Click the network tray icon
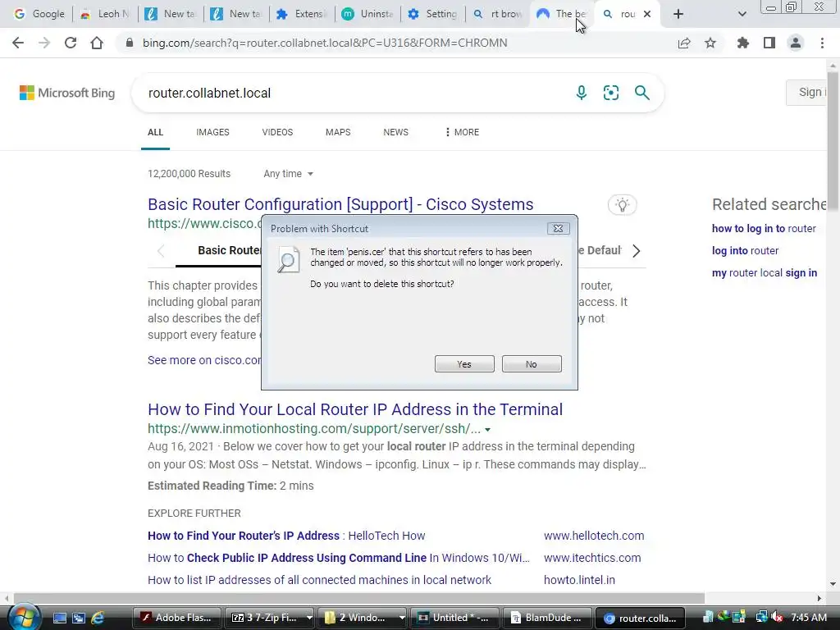Image resolution: width=840 pixels, height=630 pixels. [761, 618]
